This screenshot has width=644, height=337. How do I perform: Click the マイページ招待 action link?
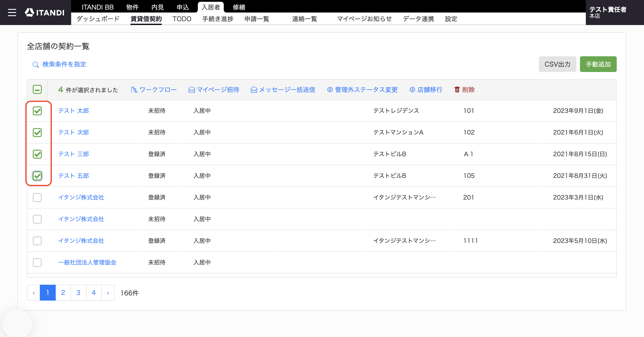point(218,90)
